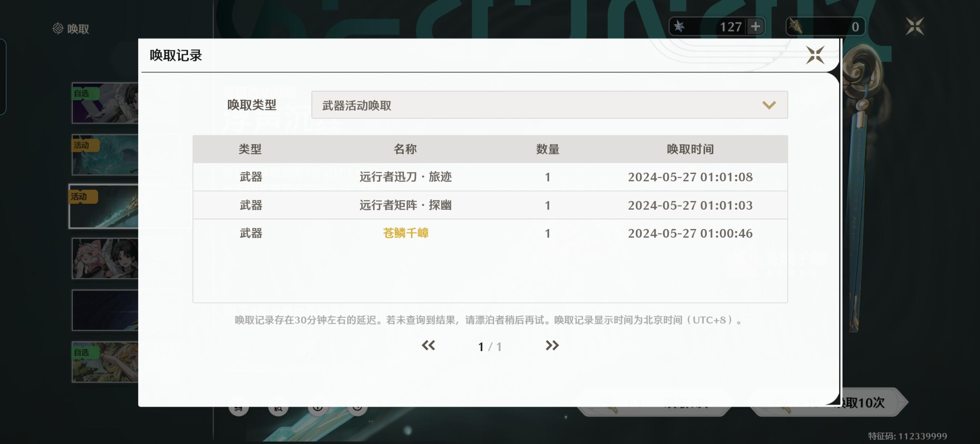Select the pink-haired character banner thumbnail
This screenshot has width=980, height=444.
[x=105, y=258]
